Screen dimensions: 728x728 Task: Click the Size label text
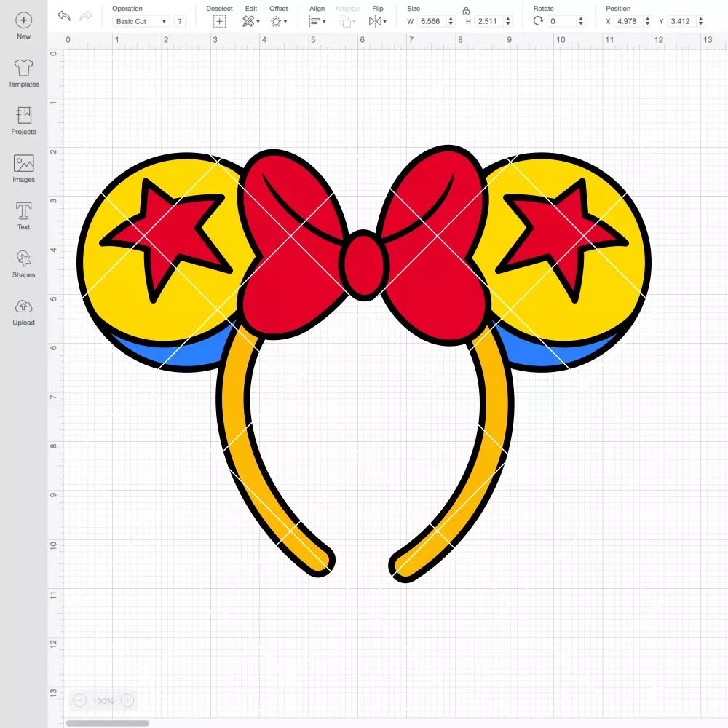(414, 8)
